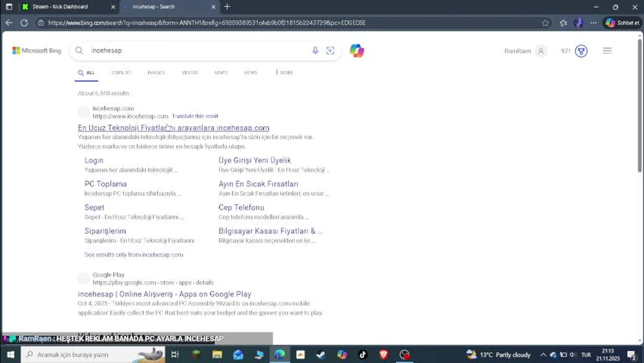Click the search magnifier in Bing box
Screen dimensions: 644x363
(x=79, y=50)
